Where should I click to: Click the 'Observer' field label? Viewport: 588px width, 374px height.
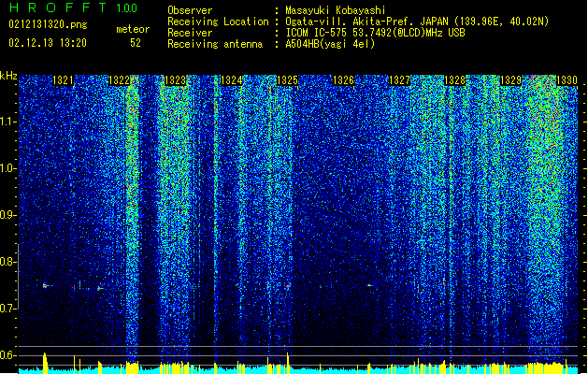click(190, 10)
